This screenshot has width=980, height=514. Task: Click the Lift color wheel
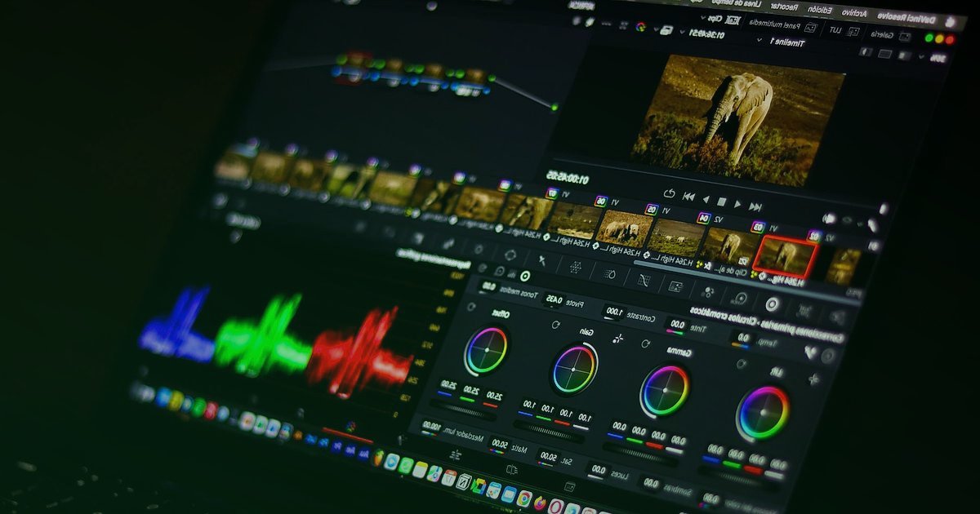click(763, 413)
